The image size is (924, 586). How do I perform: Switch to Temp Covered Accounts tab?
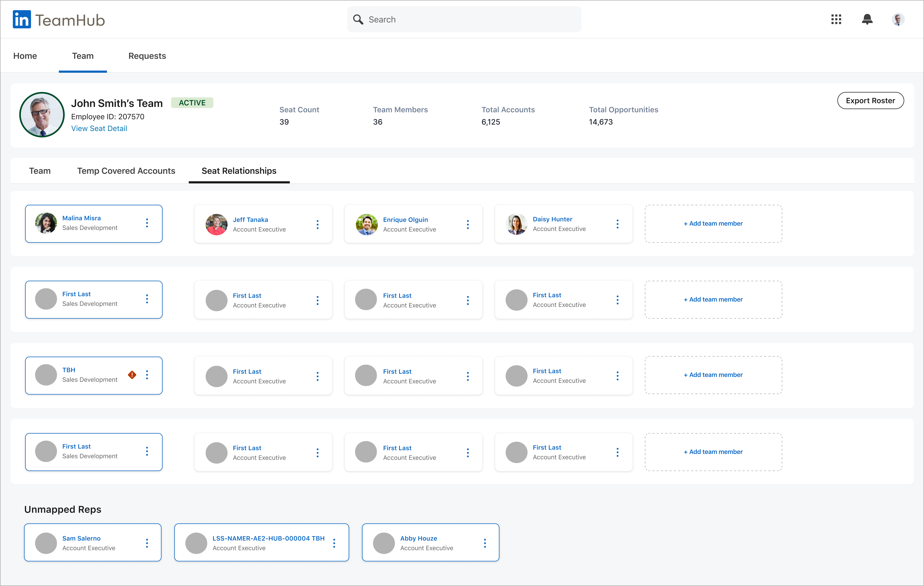tap(126, 171)
